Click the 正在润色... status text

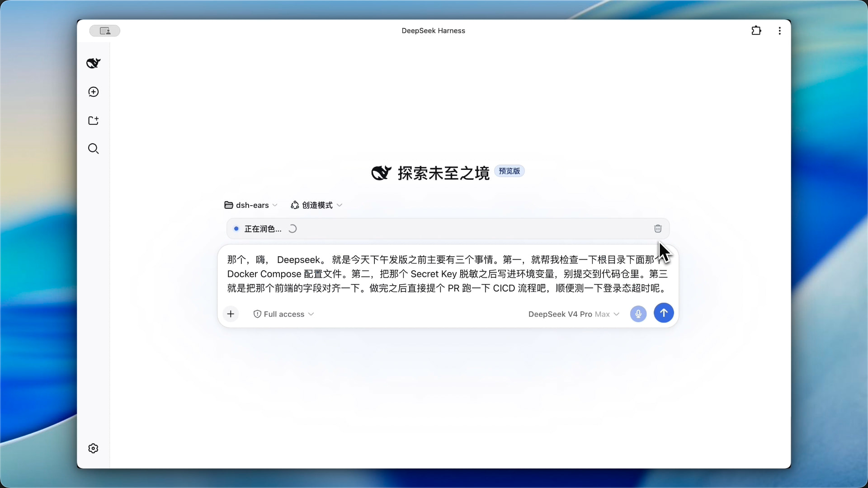point(263,229)
